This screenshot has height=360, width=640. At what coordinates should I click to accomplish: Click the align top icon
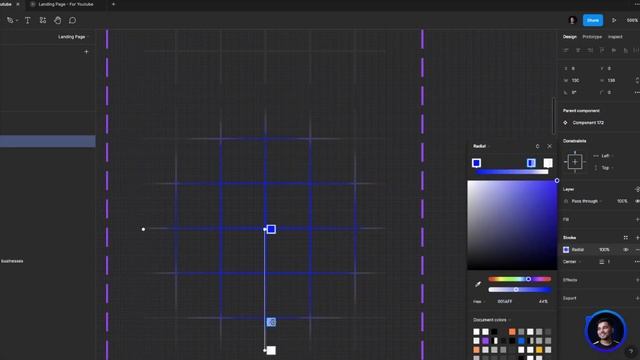[x=602, y=50]
